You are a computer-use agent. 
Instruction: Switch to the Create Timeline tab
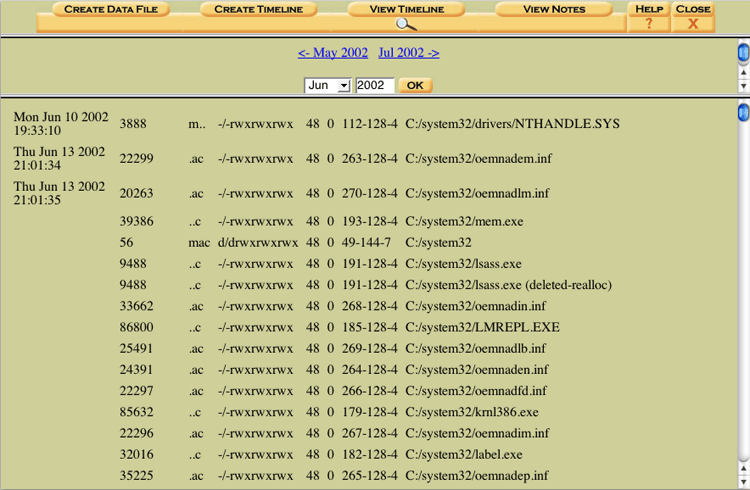(258, 9)
